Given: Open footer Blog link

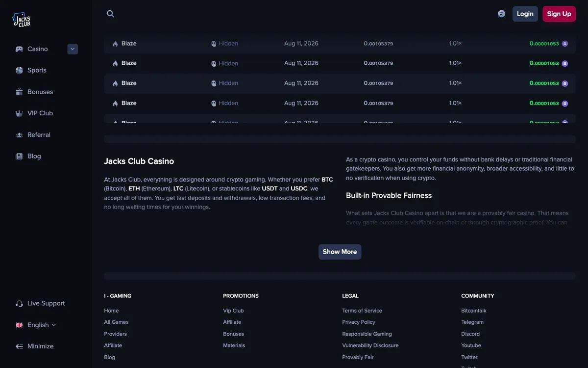Looking at the screenshot, I should tap(109, 357).
